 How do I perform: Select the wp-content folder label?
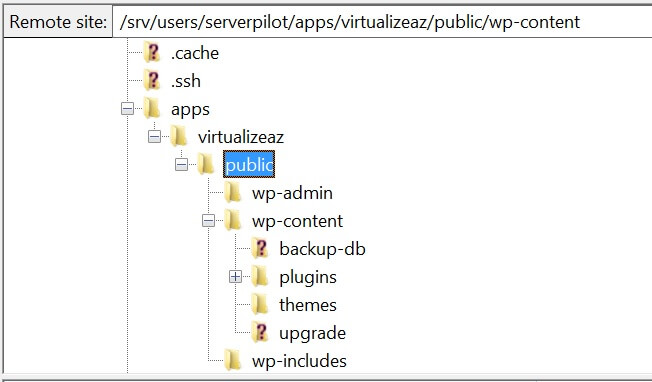coord(297,221)
